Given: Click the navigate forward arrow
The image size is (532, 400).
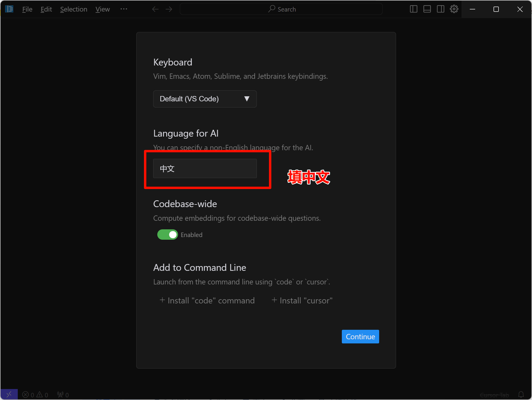Looking at the screenshot, I should click(x=169, y=9).
